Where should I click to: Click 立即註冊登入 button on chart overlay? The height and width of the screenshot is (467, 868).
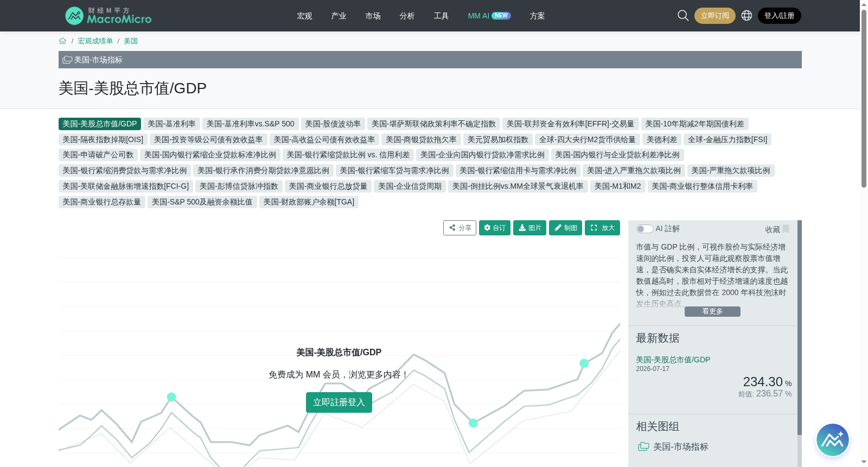click(339, 402)
